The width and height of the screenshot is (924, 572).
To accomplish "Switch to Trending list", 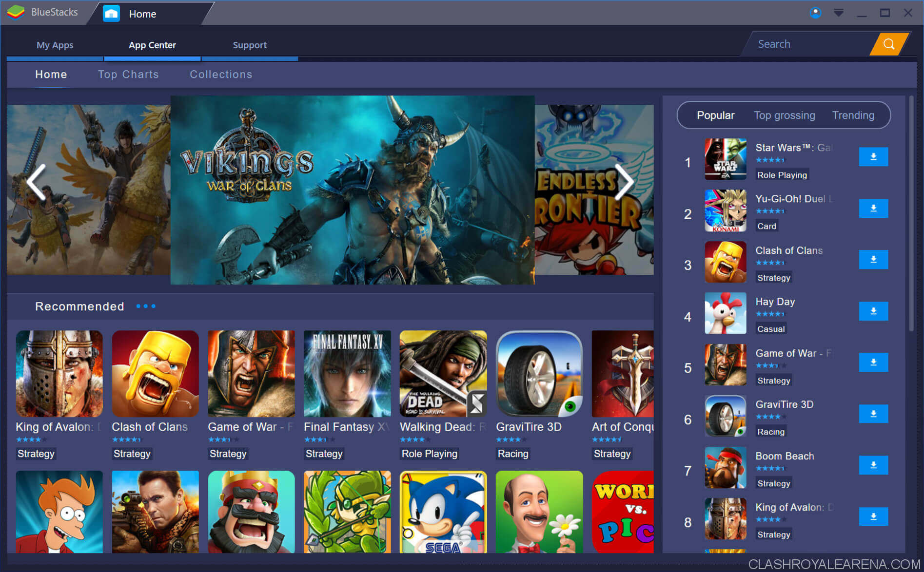I will (x=853, y=115).
